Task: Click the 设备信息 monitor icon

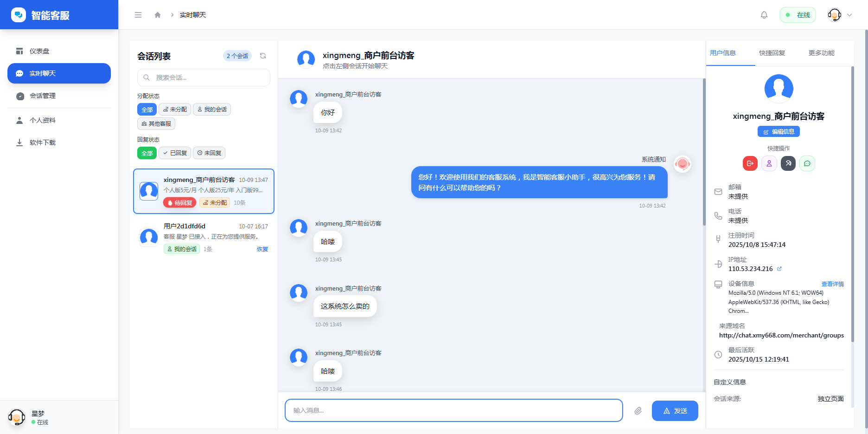Action: tap(718, 285)
